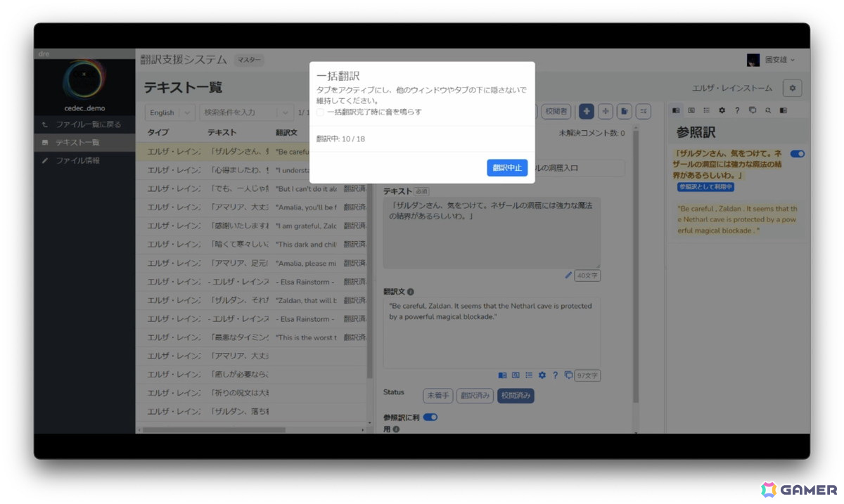
Task: Click the 97文字 character count badge
Action: 587,375
